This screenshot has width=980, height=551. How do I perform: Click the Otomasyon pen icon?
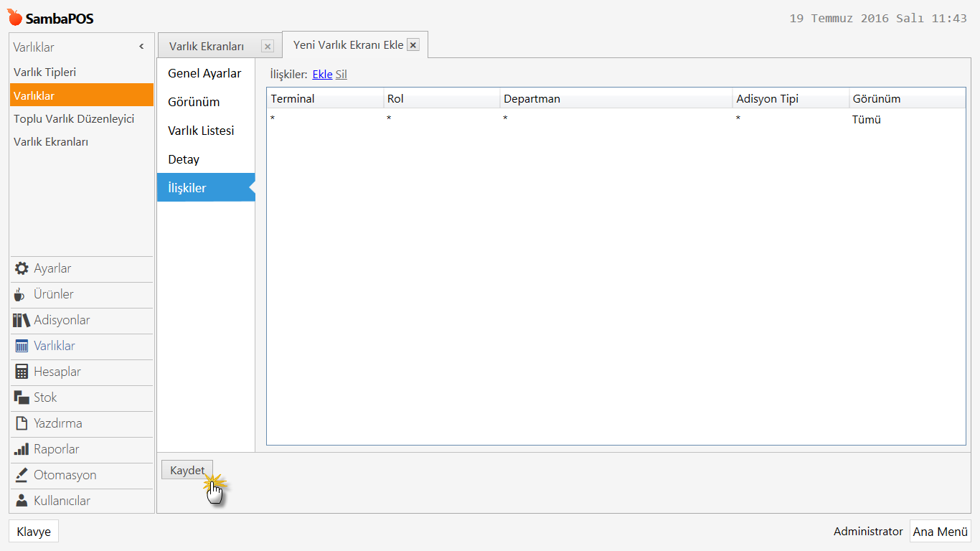click(x=22, y=475)
